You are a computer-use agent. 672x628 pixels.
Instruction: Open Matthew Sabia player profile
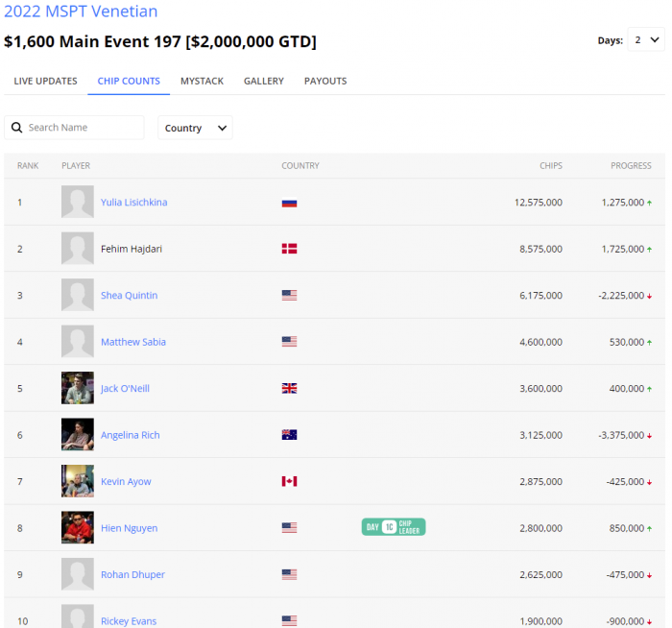(x=133, y=342)
